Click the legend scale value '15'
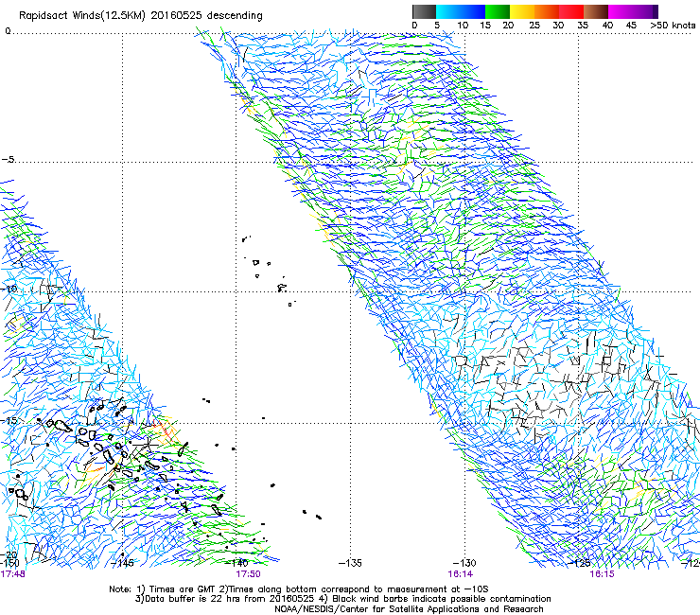 click(x=485, y=26)
